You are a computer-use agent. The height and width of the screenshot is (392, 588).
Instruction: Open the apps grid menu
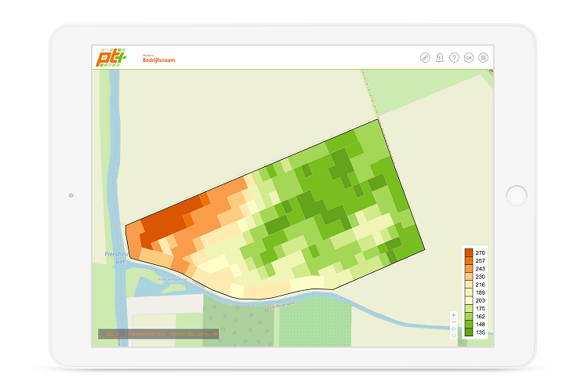pyautogui.click(x=483, y=58)
